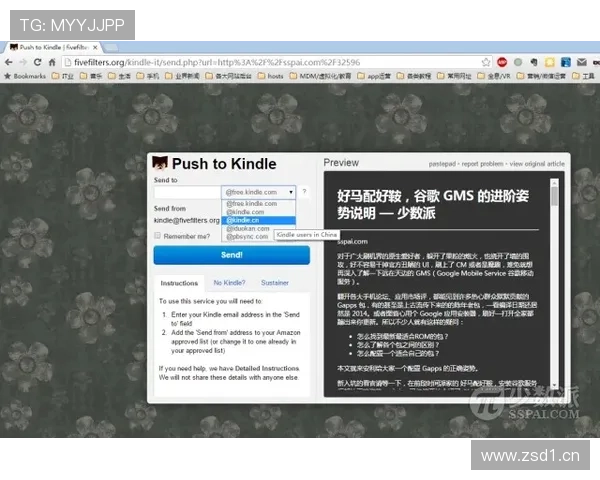The height and width of the screenshot is (480, 600).
Task: Open the browser home page icon
Action: (52, 62)
